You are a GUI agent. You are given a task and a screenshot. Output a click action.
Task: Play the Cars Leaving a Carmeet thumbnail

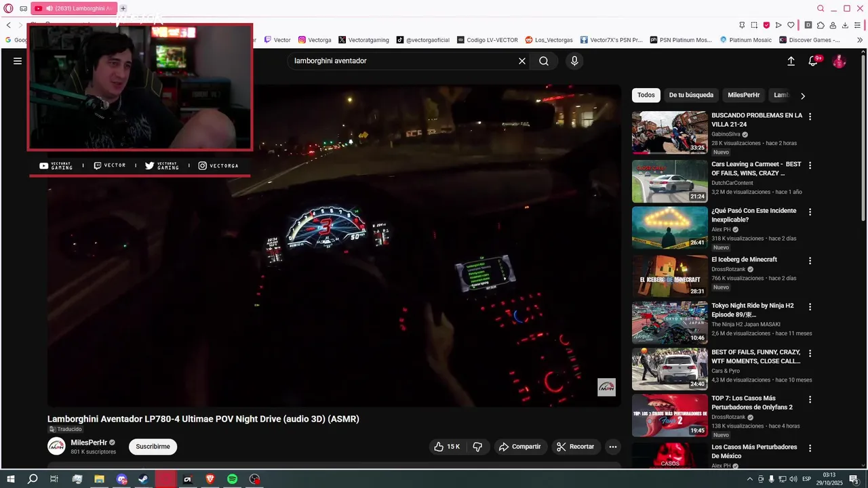pos(669,181)
